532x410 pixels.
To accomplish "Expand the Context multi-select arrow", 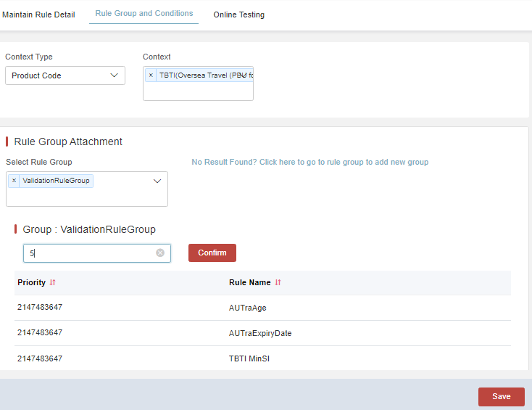I will click(243, 75).
